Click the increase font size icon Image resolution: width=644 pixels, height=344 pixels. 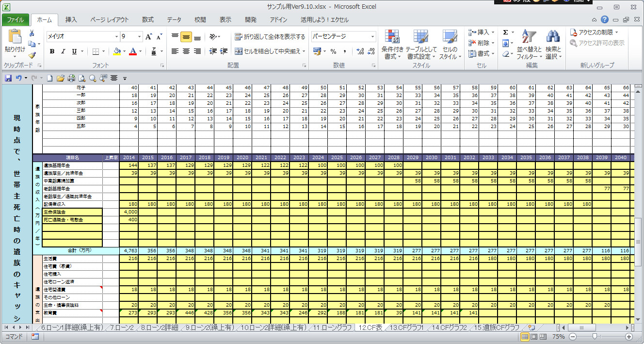click(x=149, y=37)
